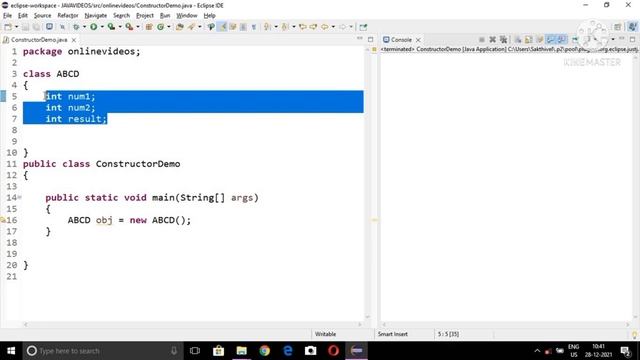Open the Project menu
Viewport: 640px width, 360px height.
(145, 16)
